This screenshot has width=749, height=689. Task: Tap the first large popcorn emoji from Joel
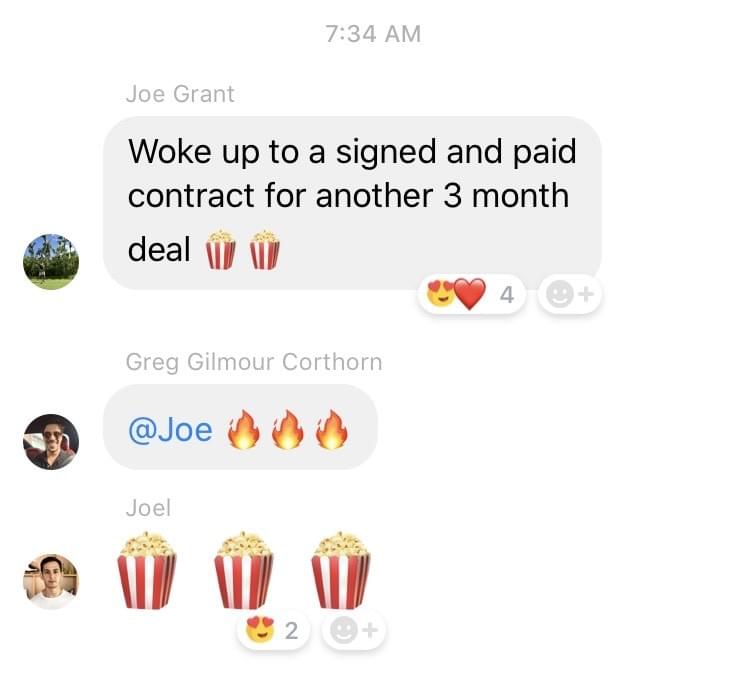(x=147, y=570)
